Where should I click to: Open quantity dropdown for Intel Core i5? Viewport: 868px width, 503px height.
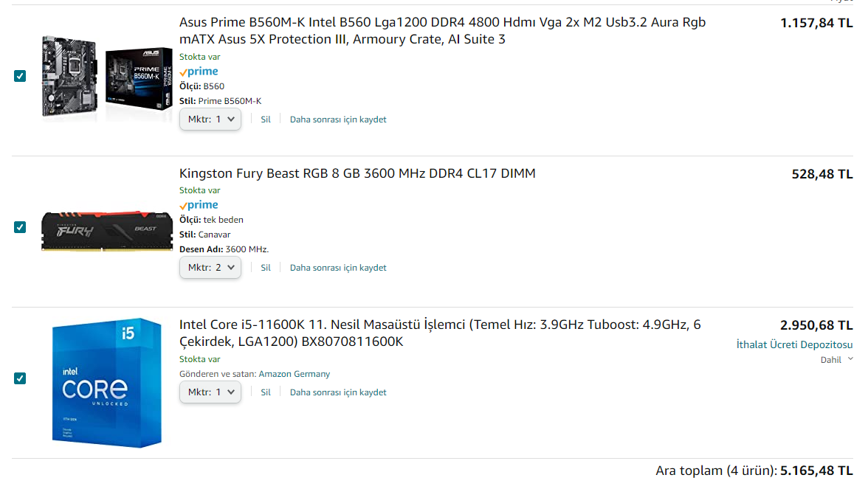(x=210, y=392)
